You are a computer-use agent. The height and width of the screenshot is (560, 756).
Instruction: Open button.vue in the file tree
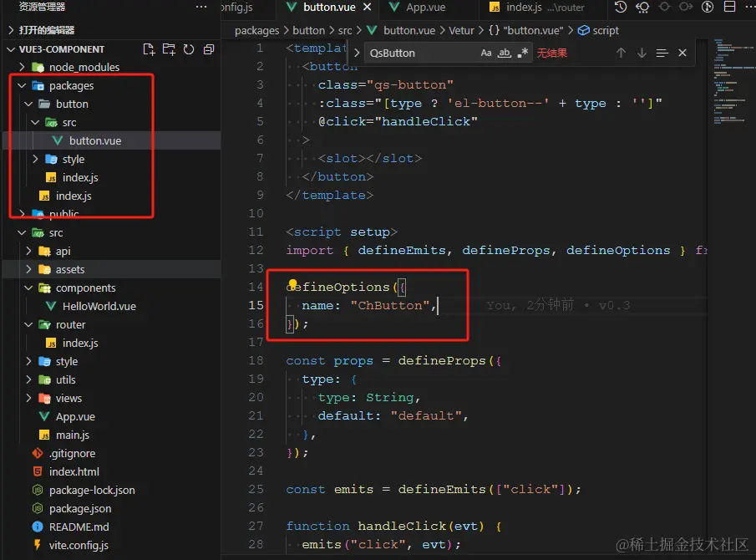pos(111,140)
